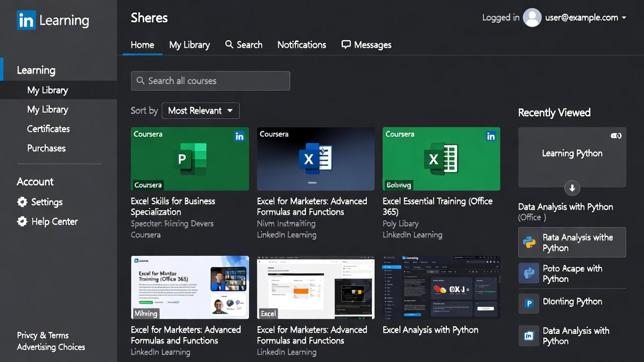
Task: Expand the user@example.com account menu
Action: tap(624, 18)
